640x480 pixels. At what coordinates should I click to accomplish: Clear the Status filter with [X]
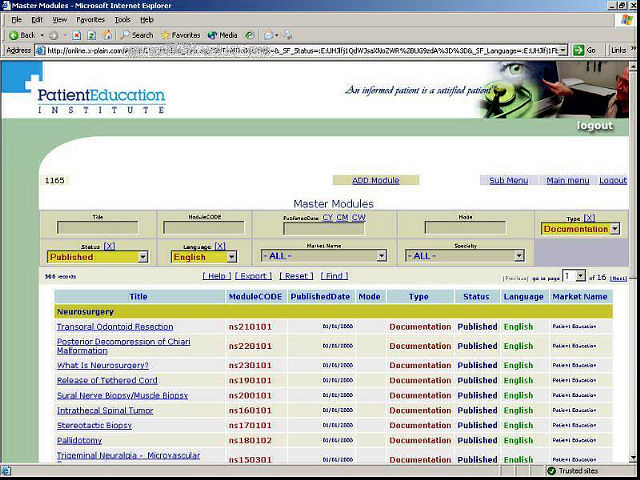pyautogui.click(x=109, y=246)
